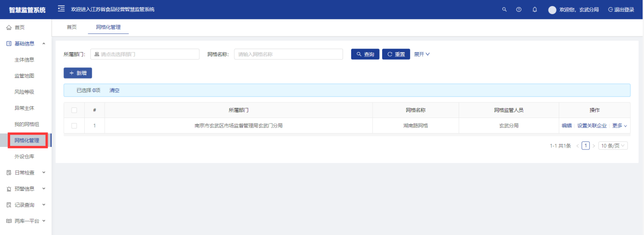The height and width of the screenshot is (235, 644).
Task: Switch to the 首页 tab
Action: [72, 27]
